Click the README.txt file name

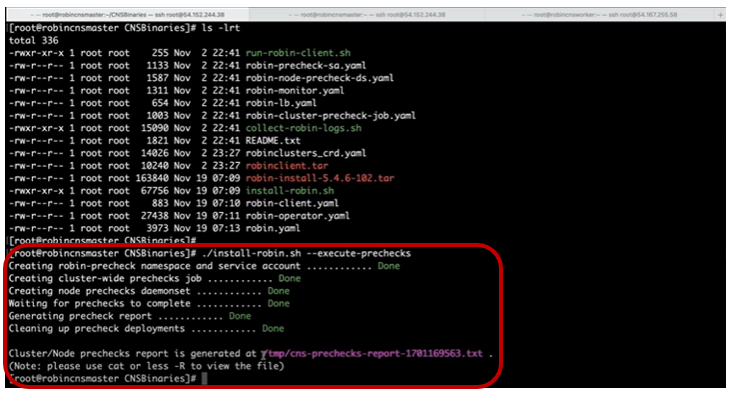point(273,141)
